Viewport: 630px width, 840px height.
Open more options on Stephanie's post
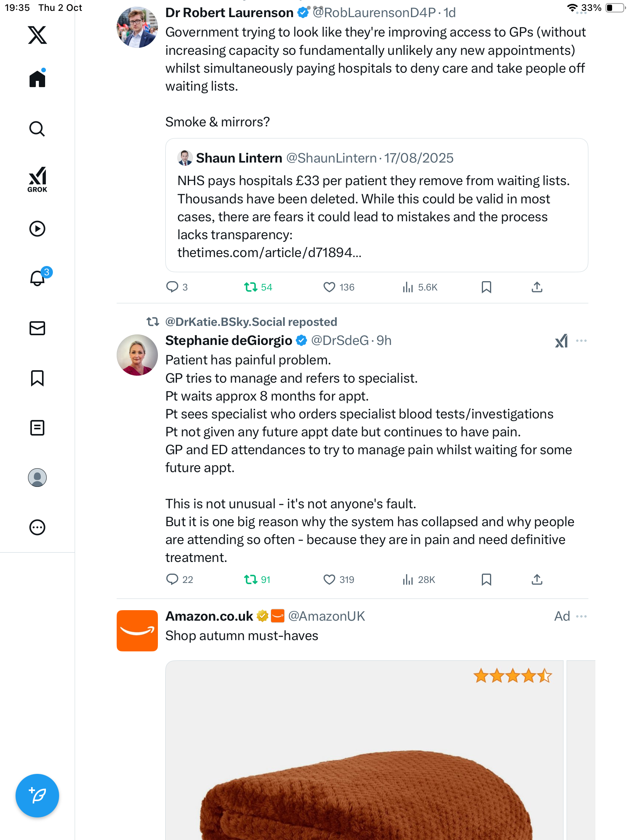(581, 341)
